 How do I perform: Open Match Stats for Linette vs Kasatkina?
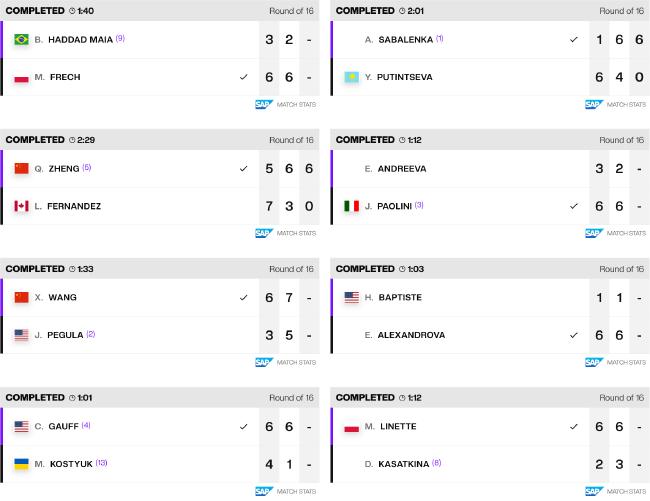pos(626,491)
